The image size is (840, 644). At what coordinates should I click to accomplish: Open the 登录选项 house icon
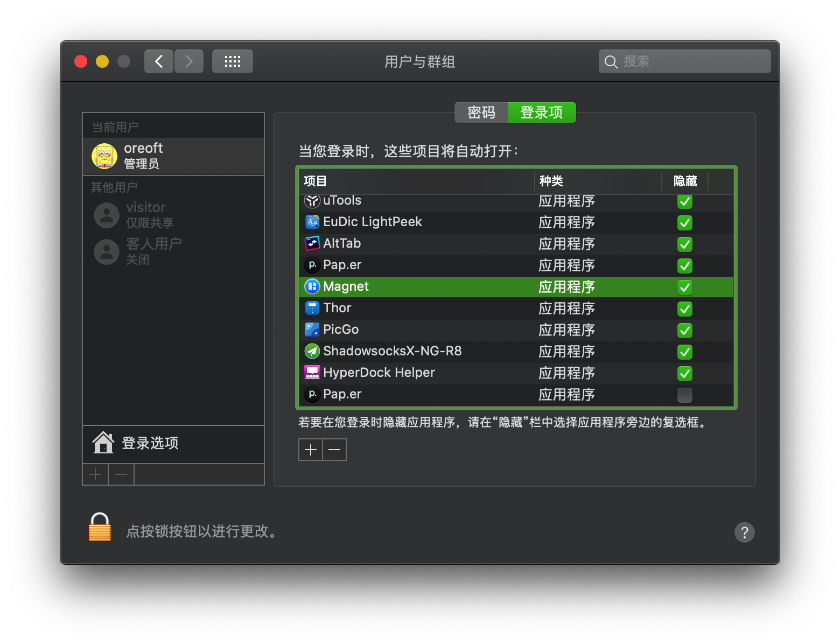point(103,443)
